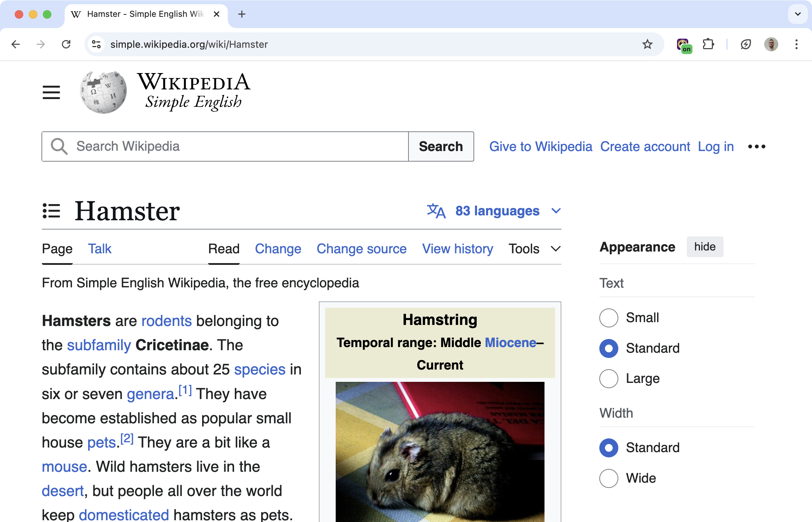The width and height of the screenshot is (812, 522).
Task: Select Standard width option
Action: (x=609, y=448)
